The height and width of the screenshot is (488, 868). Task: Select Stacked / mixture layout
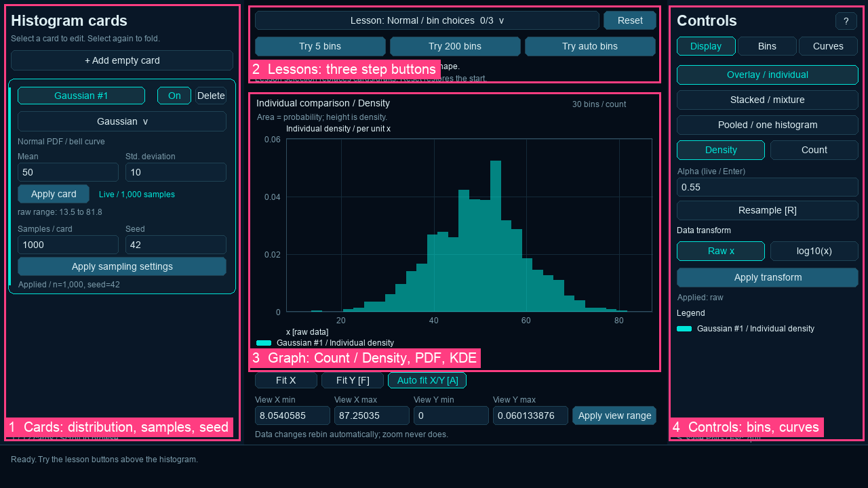(768, 100)
